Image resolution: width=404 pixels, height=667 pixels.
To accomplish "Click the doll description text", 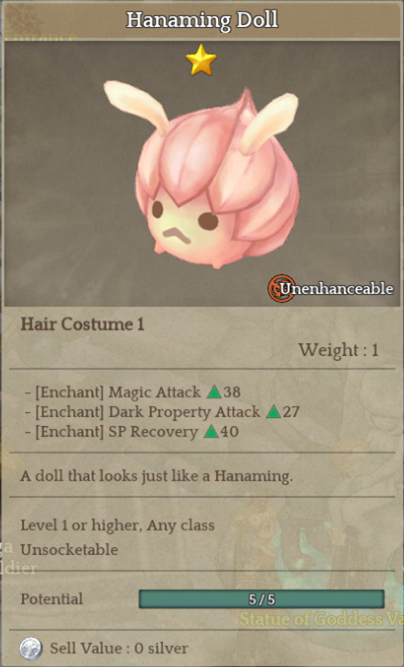I will tap(156, 476).
